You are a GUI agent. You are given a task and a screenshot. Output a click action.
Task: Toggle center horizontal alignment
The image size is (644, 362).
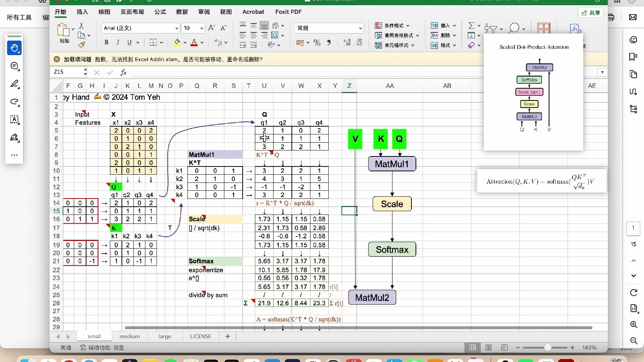click(x=253, y=35)
